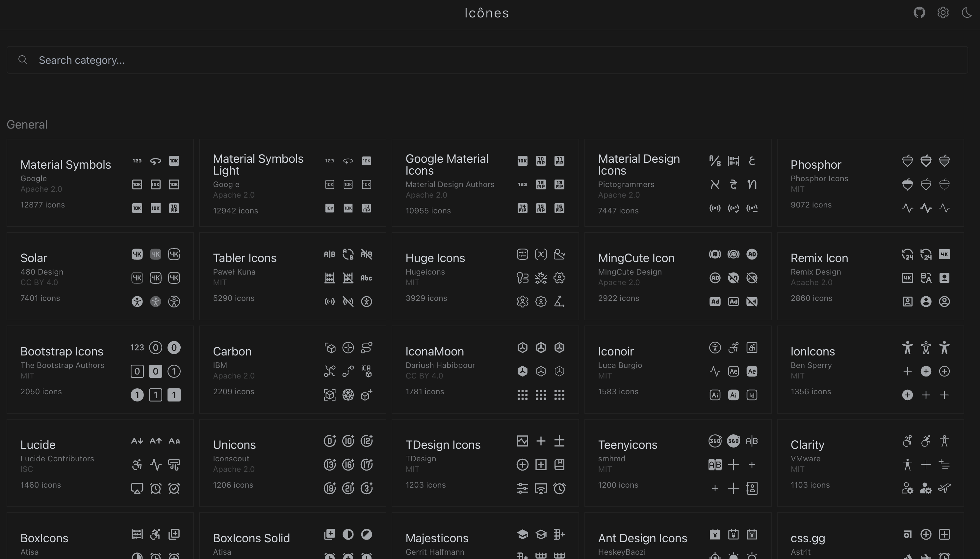This screenshot has height=559, width=980.
Task: Select the Remix Icon collection title
Action: [819, 258]
